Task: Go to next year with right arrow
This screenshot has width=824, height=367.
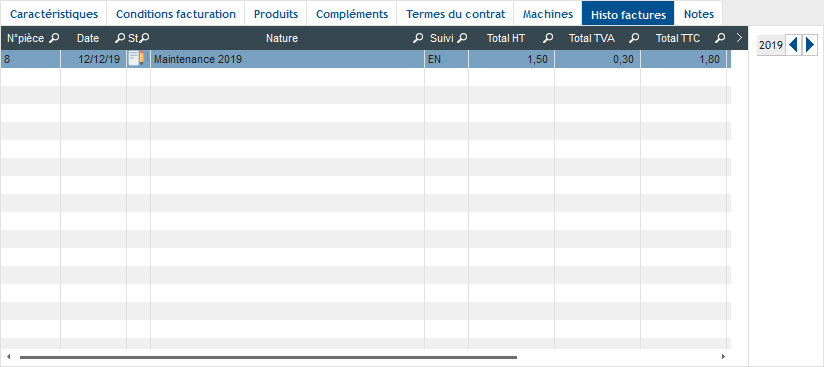Action: pos(810,45)
